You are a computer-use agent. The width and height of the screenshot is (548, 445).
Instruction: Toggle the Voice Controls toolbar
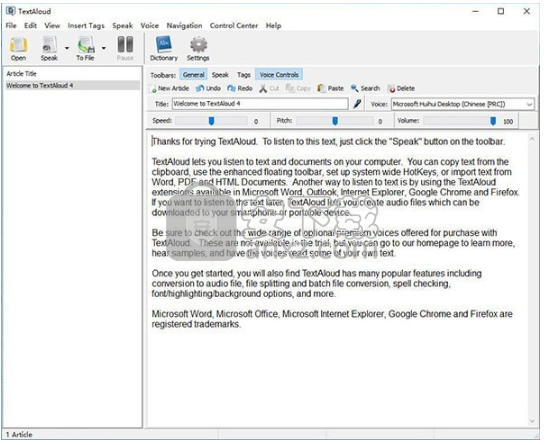click(279, 74)
